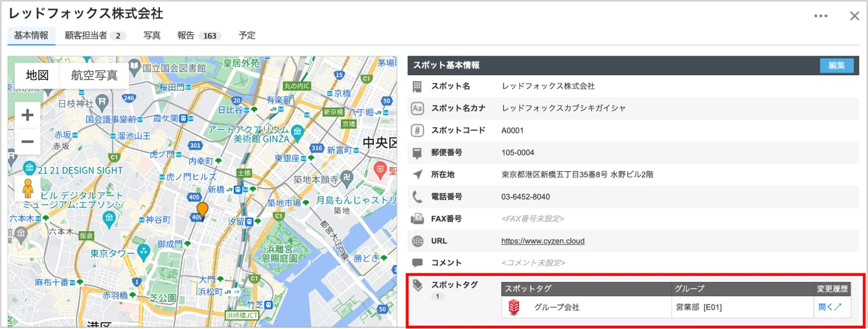Click the レッドフォックスカブシキガイシャ kana value
This screenshot has width=868, height=329.
[564, 108]
